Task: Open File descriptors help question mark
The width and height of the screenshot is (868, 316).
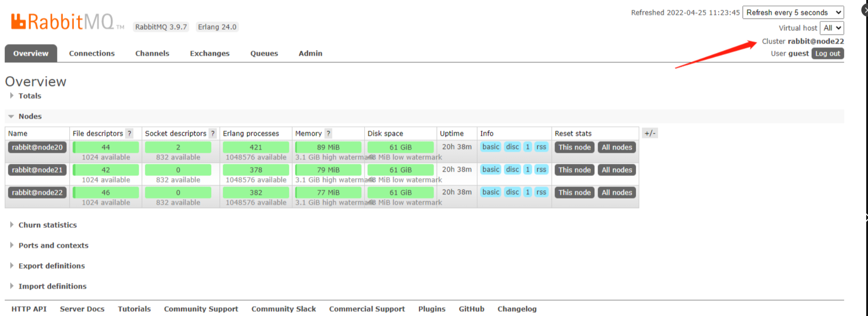Action: (x=129, y=133)
